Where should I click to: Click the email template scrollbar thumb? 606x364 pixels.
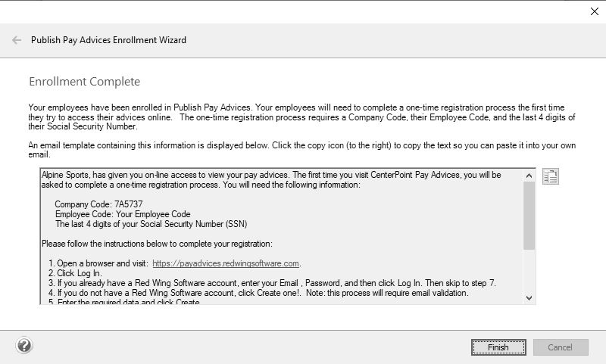[x=529, y=216]
